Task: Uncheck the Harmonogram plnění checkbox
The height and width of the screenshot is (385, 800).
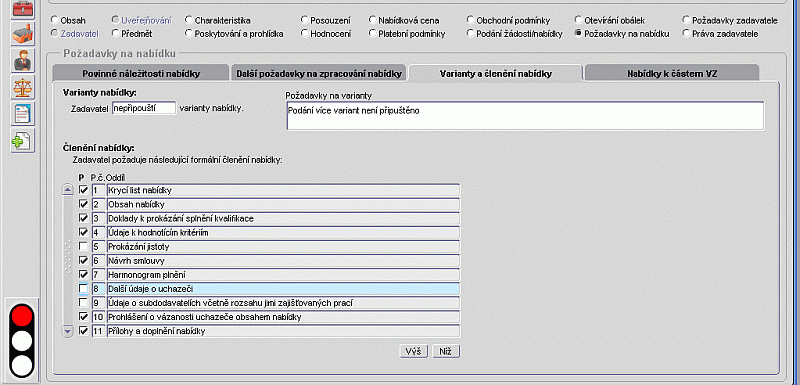Action: [x=84, y=274]
